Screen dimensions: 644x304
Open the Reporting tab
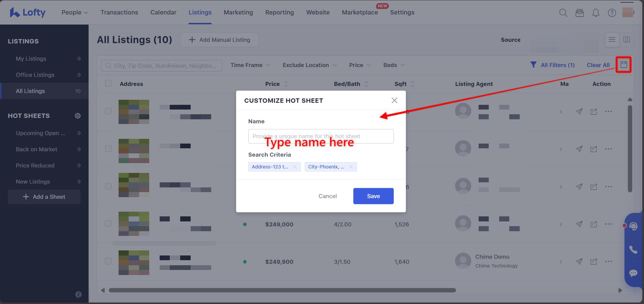(279, 12)
